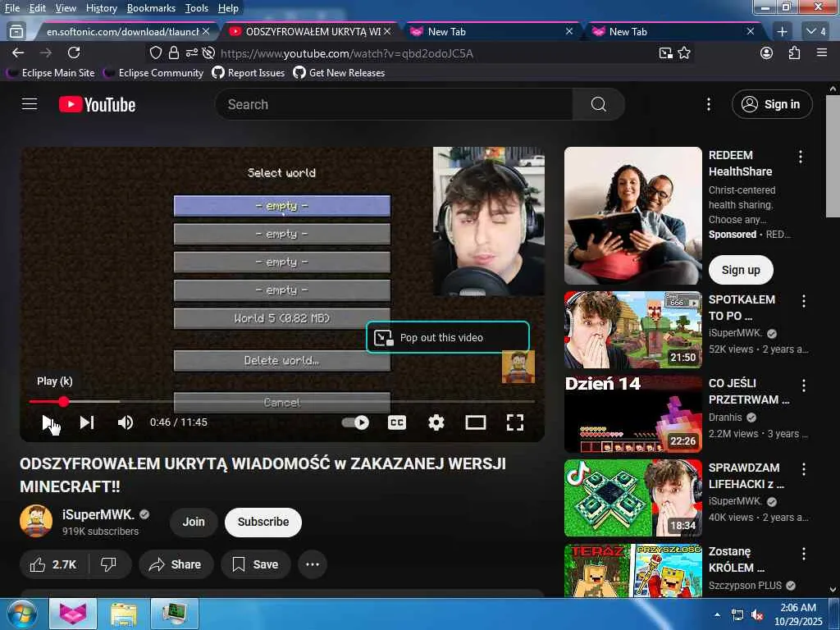Open YouTube settings three-dot menu

click(x=708, y=104)
